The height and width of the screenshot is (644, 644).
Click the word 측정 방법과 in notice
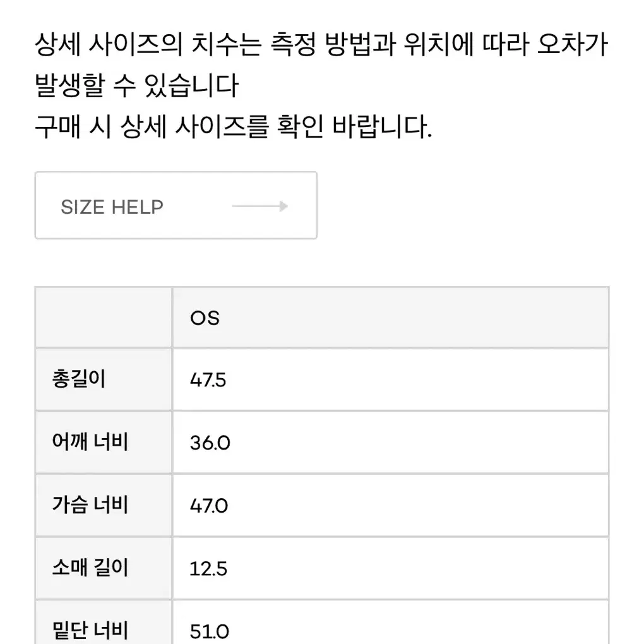[333, 44]
